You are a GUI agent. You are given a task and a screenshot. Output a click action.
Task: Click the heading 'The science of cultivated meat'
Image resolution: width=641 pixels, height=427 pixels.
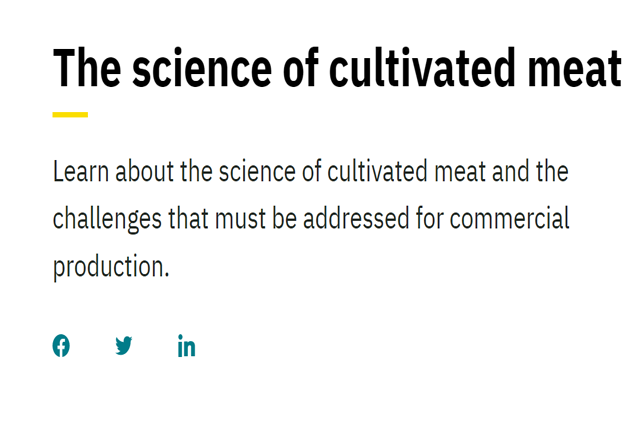tap(337, 68)
